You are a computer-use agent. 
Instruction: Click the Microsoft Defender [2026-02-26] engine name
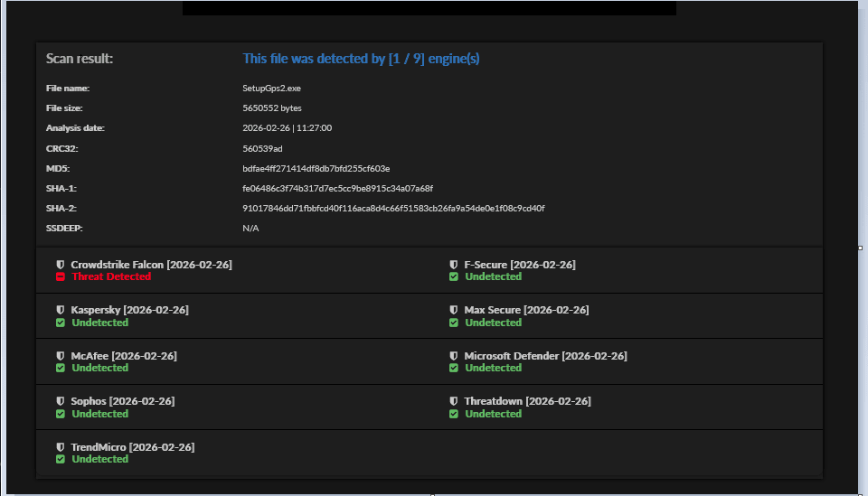tap(546, 356)
